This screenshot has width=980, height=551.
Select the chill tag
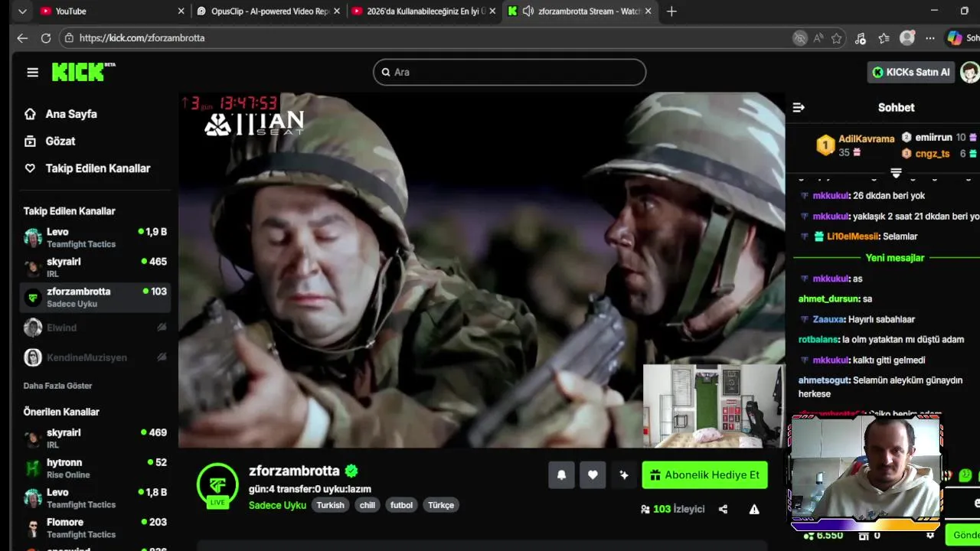pos(367,505)
